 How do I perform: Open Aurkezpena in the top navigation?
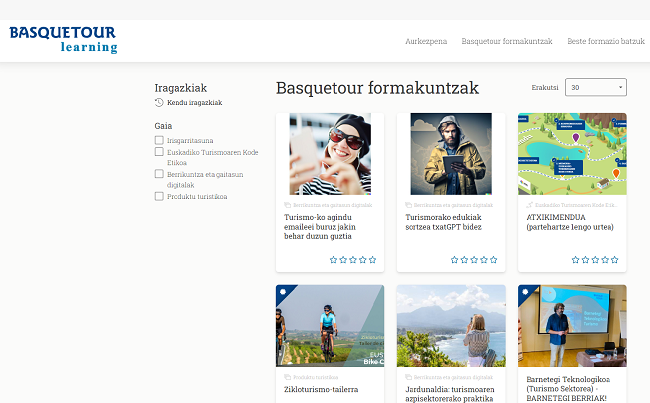(425, 41)
